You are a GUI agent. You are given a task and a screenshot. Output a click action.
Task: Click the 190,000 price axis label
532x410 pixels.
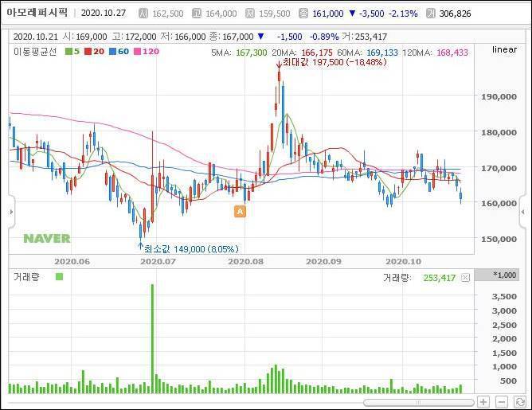point(499,96)
